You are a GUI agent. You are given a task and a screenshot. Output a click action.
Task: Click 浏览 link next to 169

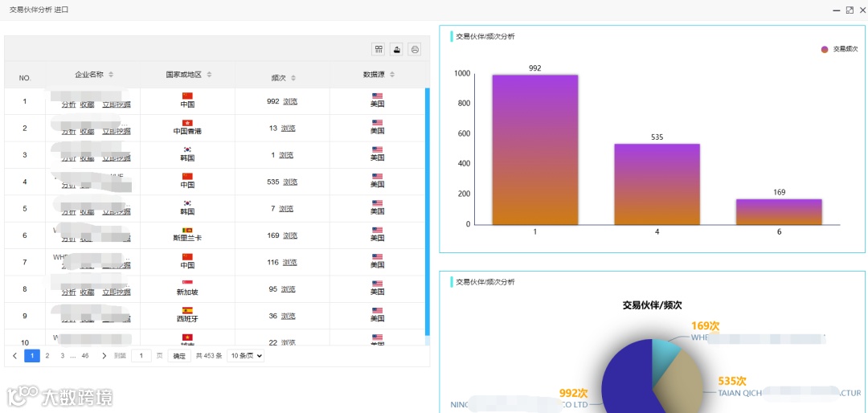point(290,235)
